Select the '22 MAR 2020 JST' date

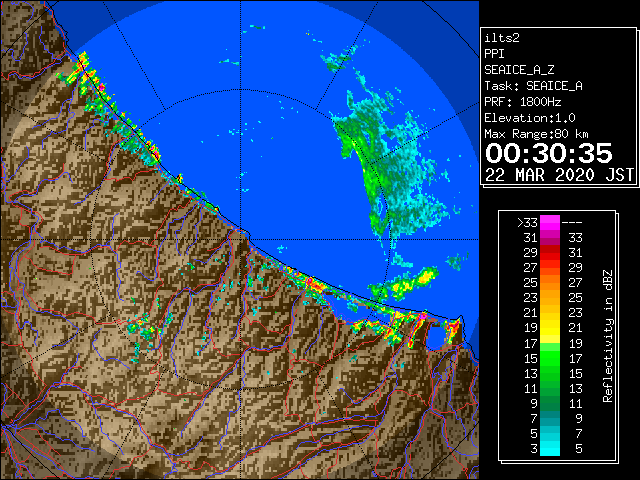tap(560, 175)
